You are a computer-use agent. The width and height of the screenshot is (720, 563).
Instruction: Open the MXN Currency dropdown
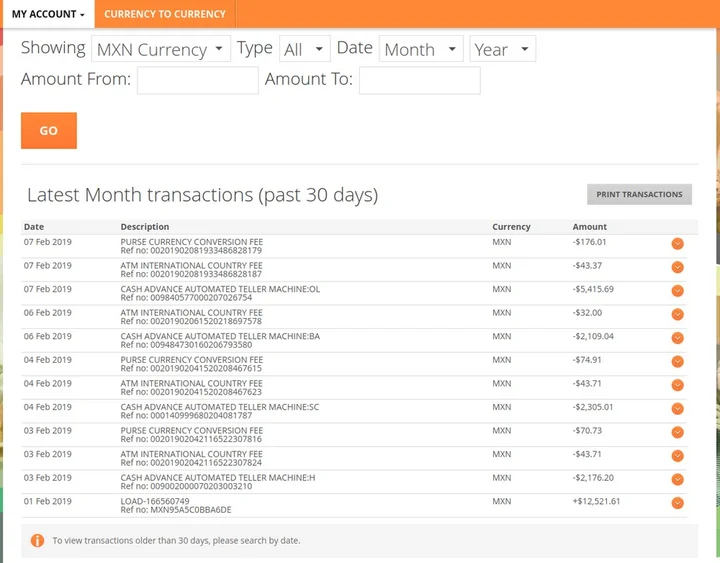[x=161, y=49]
